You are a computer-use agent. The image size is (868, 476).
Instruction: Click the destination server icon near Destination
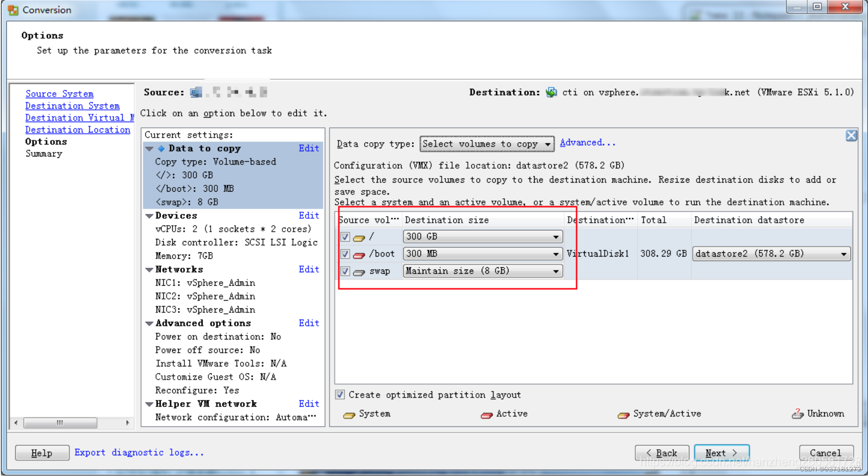(x=551, y=92)
